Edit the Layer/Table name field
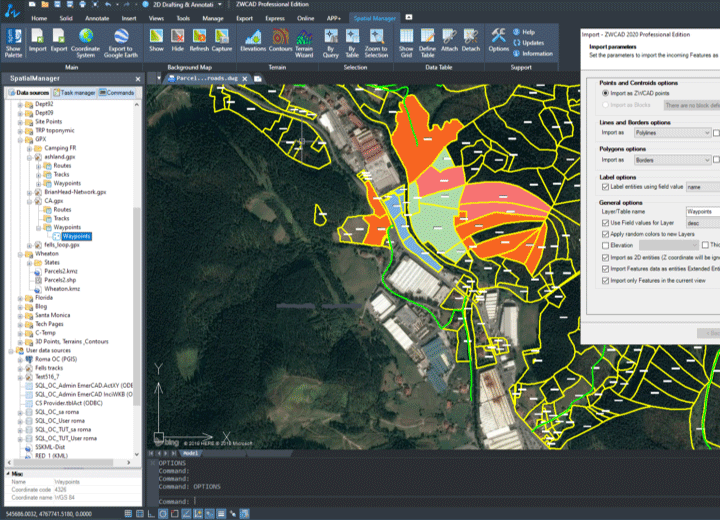 pyautogui.click(x=703, y=212)
